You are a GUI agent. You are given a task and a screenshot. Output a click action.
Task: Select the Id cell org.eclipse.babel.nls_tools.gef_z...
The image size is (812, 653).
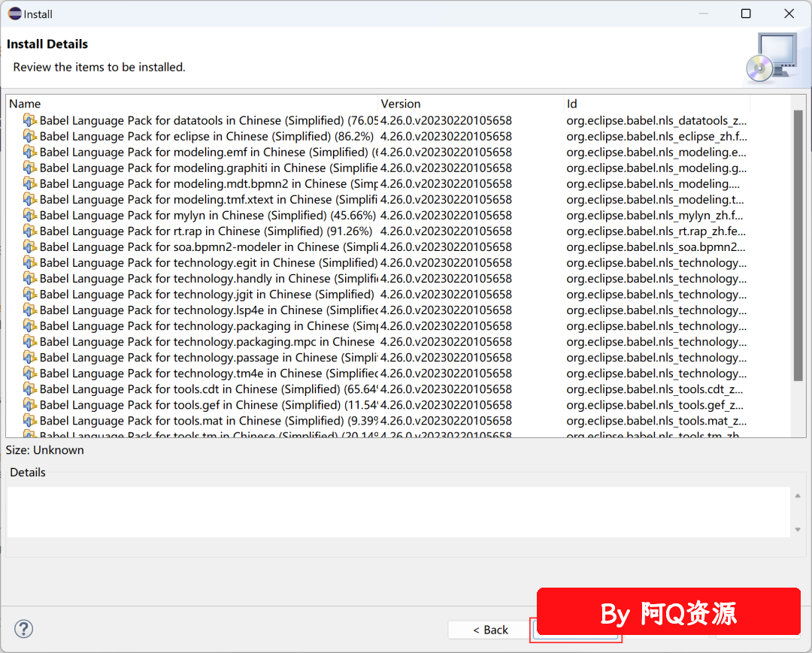(x=655, y=404)
